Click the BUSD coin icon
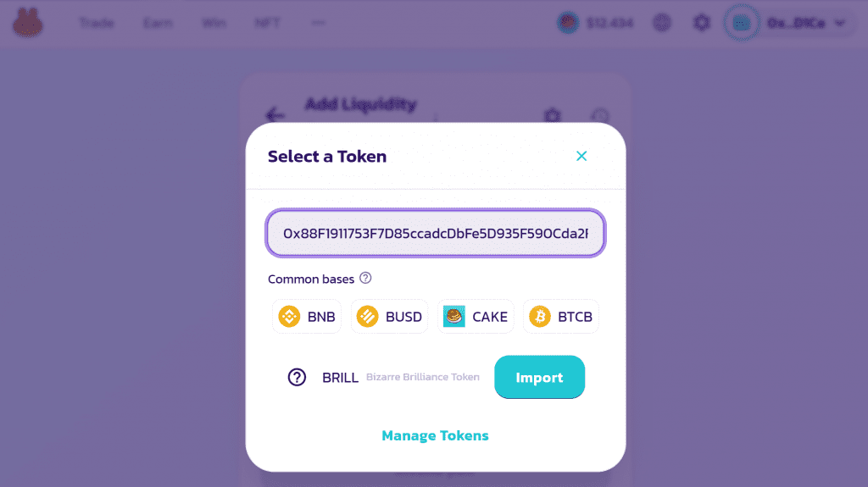The height and width of the screenshot is (487, 868). click(368, 317)
